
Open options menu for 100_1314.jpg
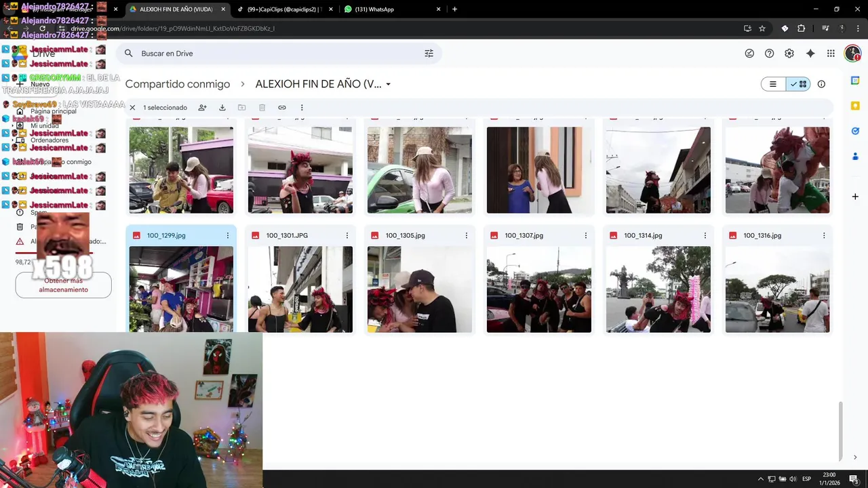point(705,235)
